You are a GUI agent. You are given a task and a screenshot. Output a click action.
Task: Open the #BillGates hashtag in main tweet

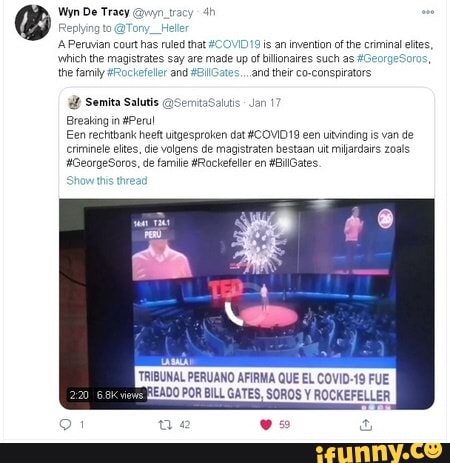pos(215,73)
